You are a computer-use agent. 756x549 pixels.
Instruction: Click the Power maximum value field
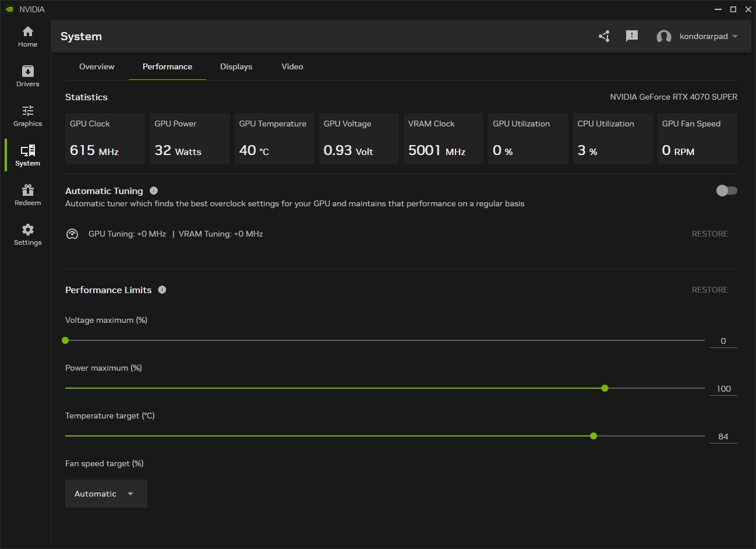pos(723,389)
